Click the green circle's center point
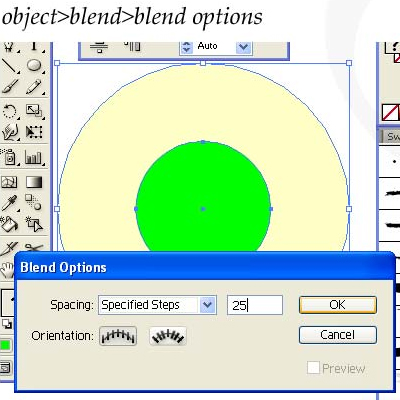This screenshot has width=400, height=400. pyautogui.click(x=203, y=209)
